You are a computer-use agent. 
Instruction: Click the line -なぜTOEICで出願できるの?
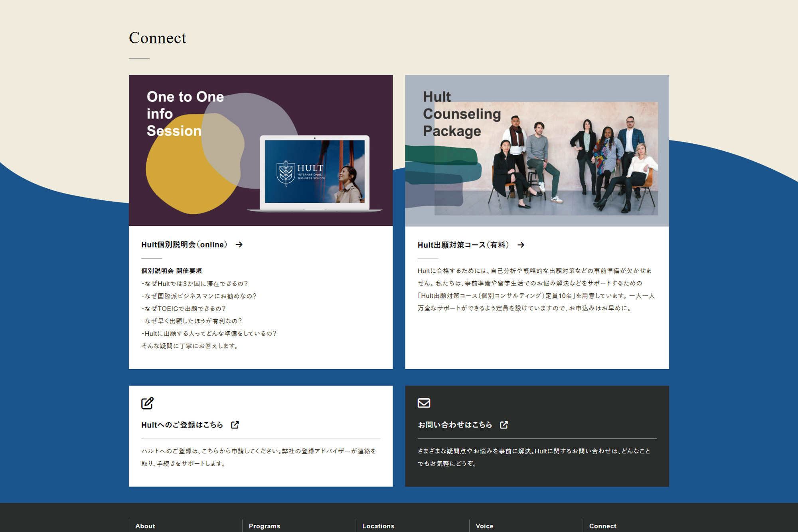coord(184,309)
